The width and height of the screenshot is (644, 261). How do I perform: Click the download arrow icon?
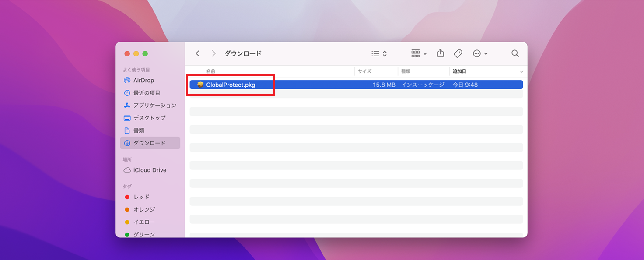127,143
